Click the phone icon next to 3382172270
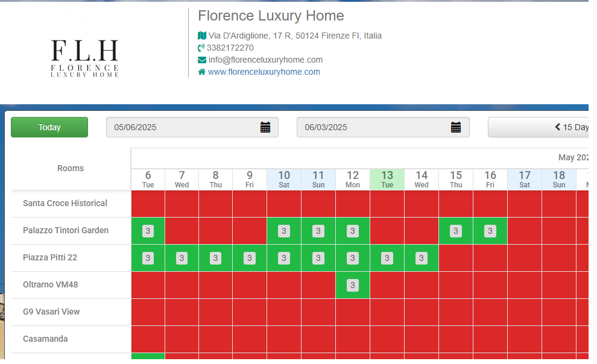The image size is (597, 364). pos(201,48)
